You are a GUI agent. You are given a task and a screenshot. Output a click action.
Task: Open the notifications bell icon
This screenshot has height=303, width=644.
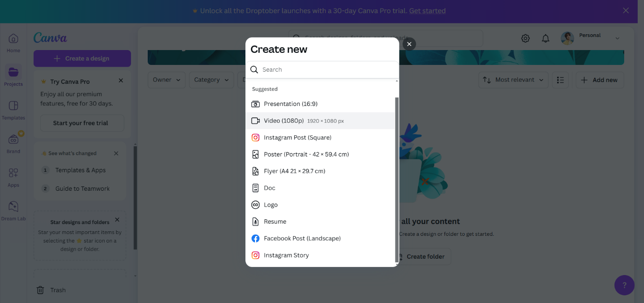(x=545, y=38)
